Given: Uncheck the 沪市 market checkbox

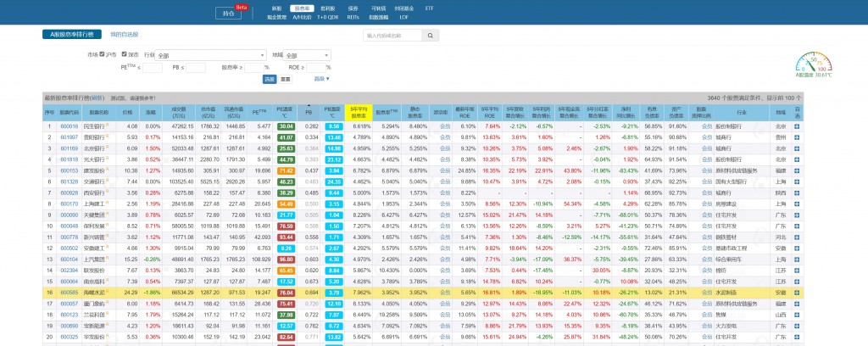Looking at the screenshot, I should 103,54.
